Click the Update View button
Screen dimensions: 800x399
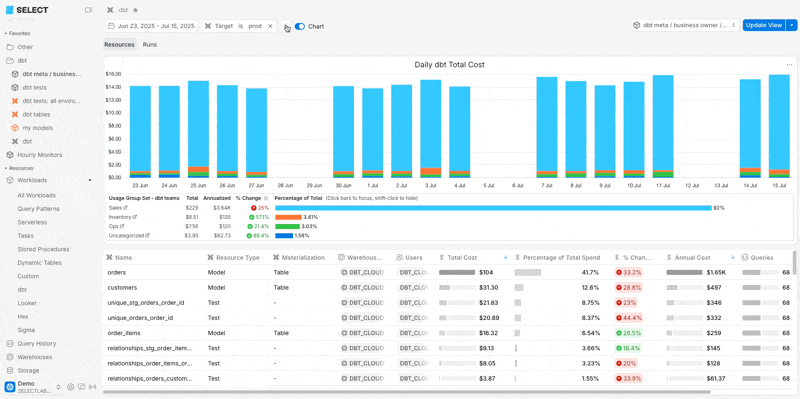764,25
